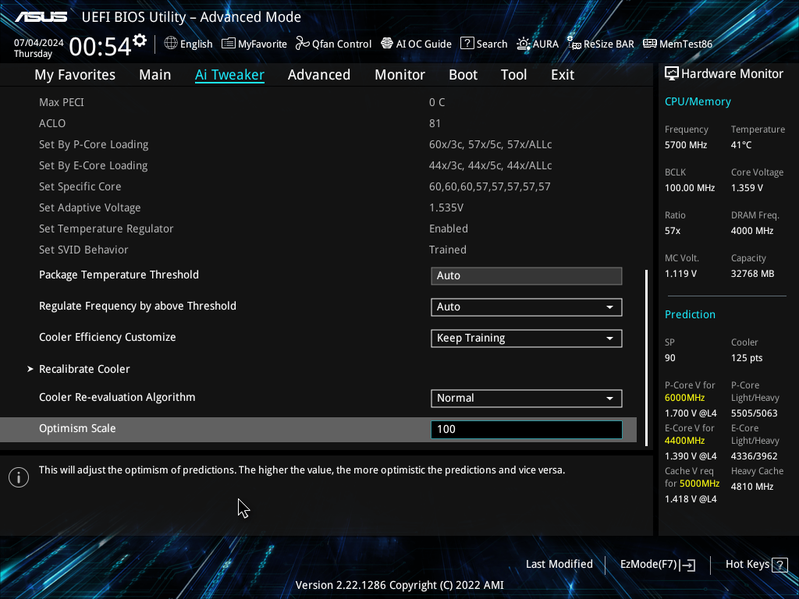The height and width of the screenshot is (599, 799).
Task: Go to the Exit tab
Action: (x=563, y=75)
